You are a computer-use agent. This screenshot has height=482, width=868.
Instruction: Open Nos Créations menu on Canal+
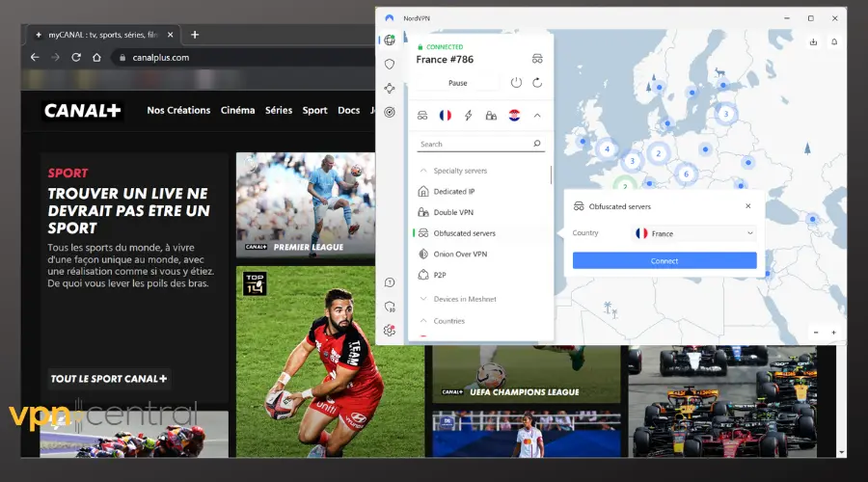(x=178, y=110)
